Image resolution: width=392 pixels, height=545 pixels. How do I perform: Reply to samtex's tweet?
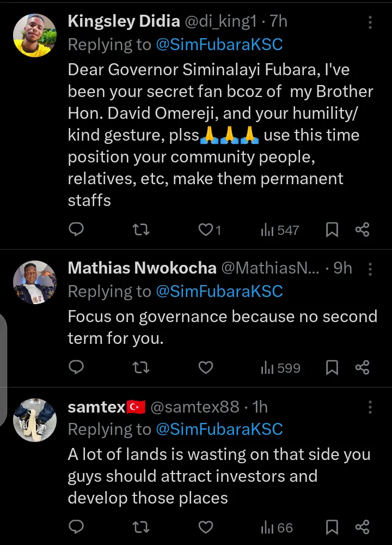[x=76, y=526]
